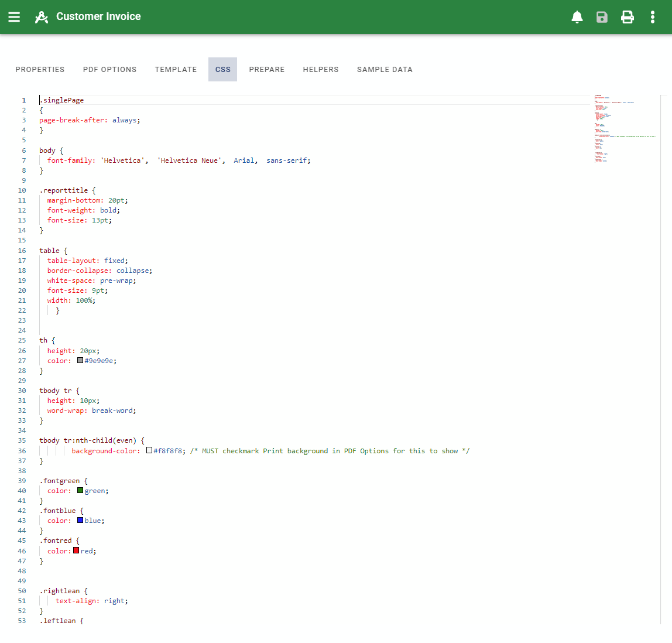The width and height of the screenshot is (672, 643).
Task: Open the vertical three-dot more menu
Action: point(653,17)
